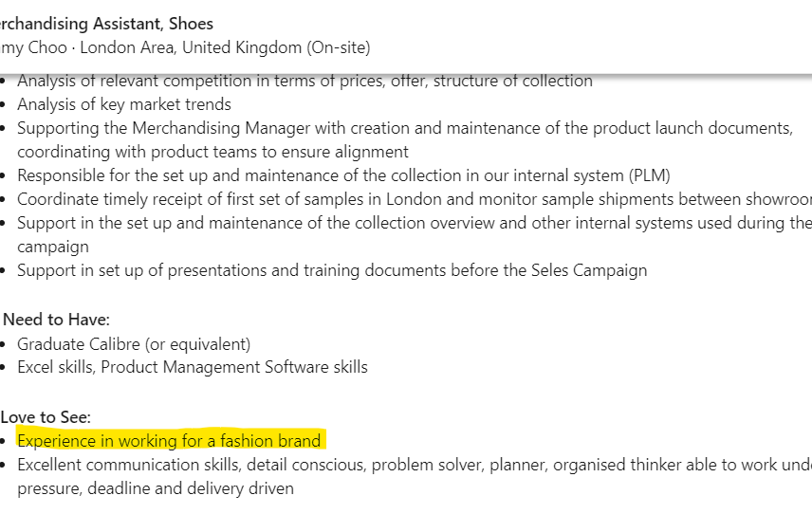The height and width of the screenshot is (514, 812).
Task: Click 'Product Management Software skills' text
Action: point(234,368)
